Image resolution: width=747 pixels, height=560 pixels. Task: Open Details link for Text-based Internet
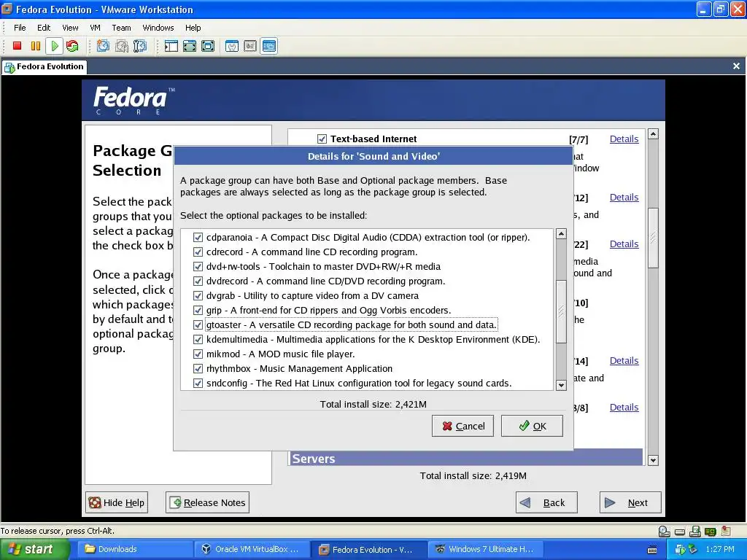pos(624,139)
